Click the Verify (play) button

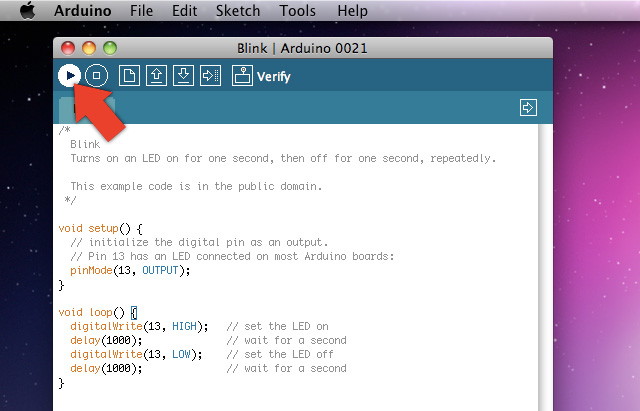69,75
